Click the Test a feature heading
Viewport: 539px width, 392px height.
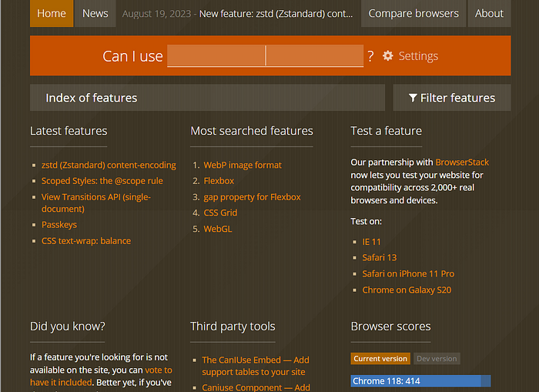coord(387,131)
